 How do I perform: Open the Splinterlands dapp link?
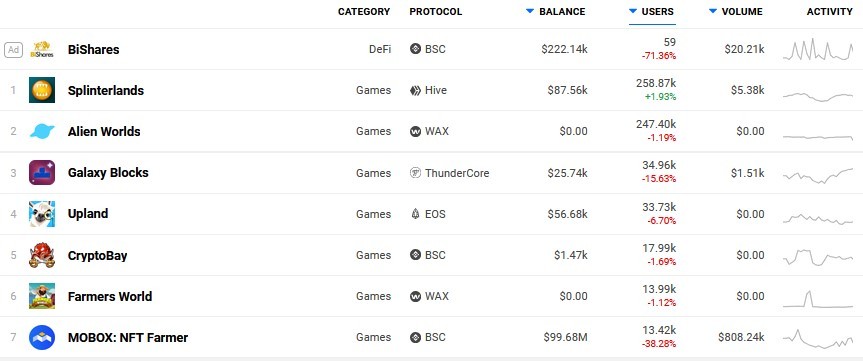pos(106,90)
